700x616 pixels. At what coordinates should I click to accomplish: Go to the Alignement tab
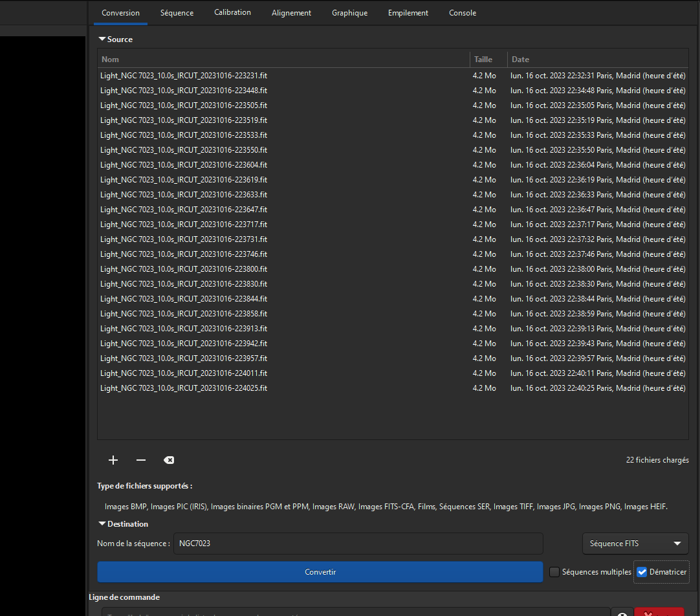pyautogui.click(x=291, y=13)
